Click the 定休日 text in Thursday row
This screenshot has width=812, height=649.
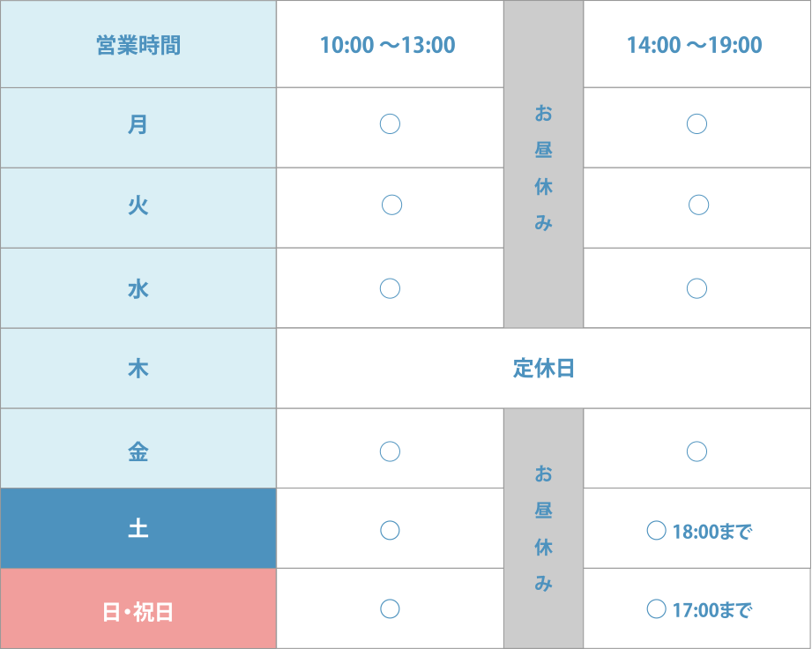click(x=544, y=369)
